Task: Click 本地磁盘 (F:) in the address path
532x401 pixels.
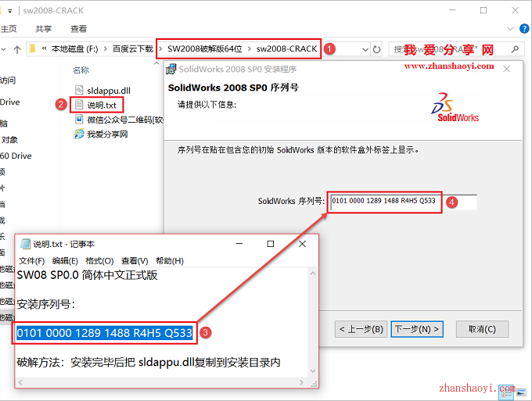Action: [74, 49]
